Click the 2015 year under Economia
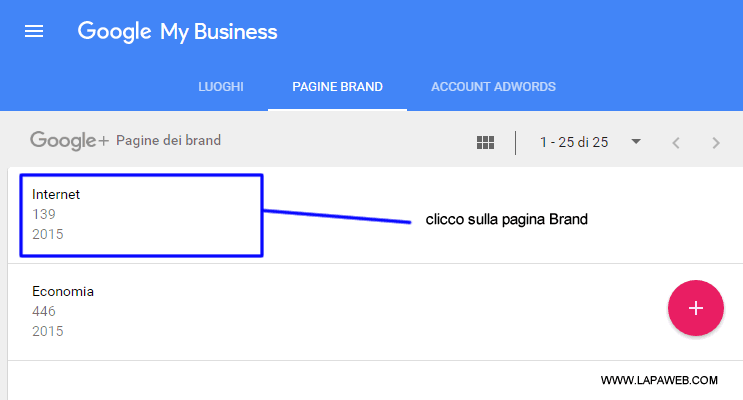 47,331
